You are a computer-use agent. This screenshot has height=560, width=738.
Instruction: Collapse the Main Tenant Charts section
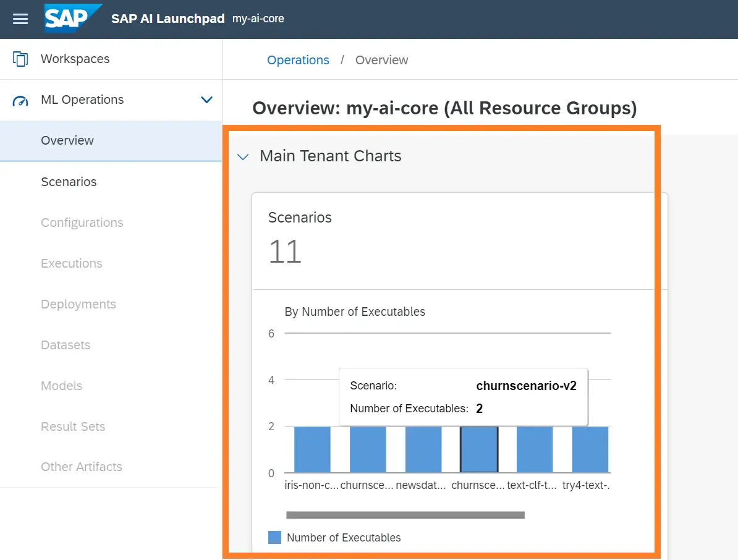[243, 157]
